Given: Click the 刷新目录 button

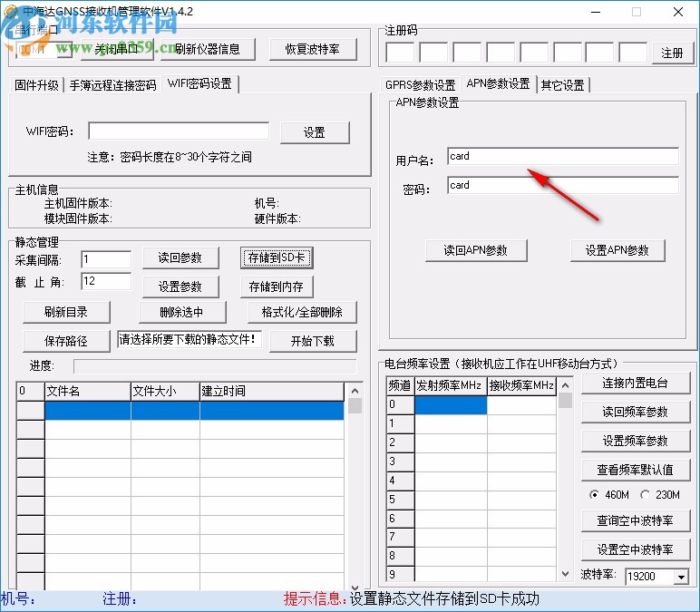Looking at the screenshot, I should tap(66, 312).
